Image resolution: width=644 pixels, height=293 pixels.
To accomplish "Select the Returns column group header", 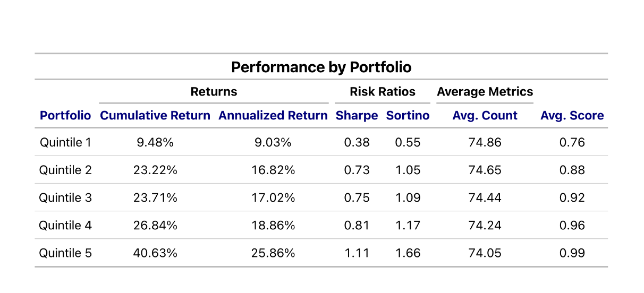I will click(214, 91).
